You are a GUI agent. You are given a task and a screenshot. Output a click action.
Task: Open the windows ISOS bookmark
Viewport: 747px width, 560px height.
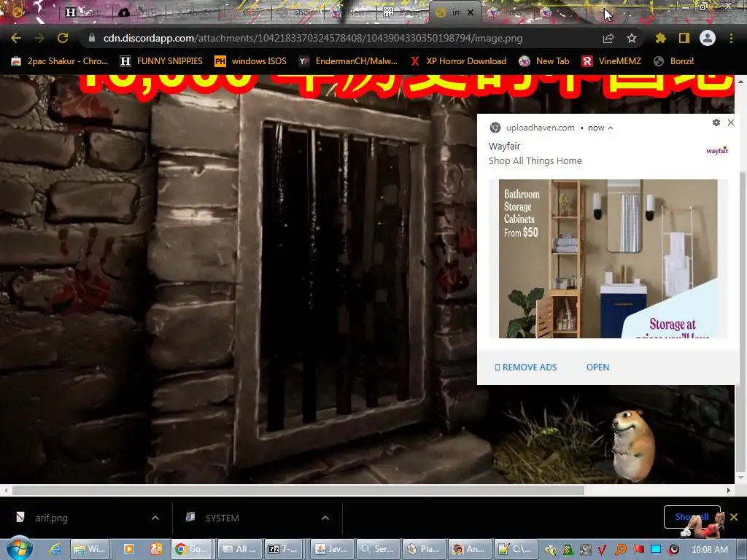(x=251, y=61)
